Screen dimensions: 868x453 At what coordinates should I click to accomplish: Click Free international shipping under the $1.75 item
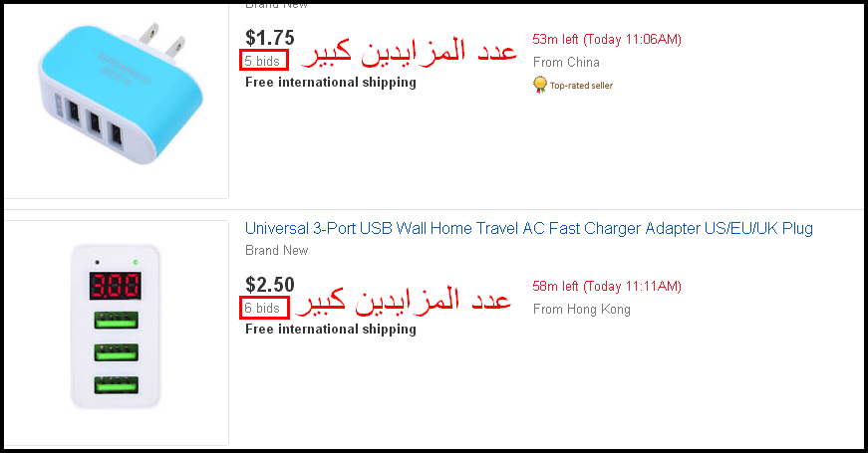(x=330, y=82)
